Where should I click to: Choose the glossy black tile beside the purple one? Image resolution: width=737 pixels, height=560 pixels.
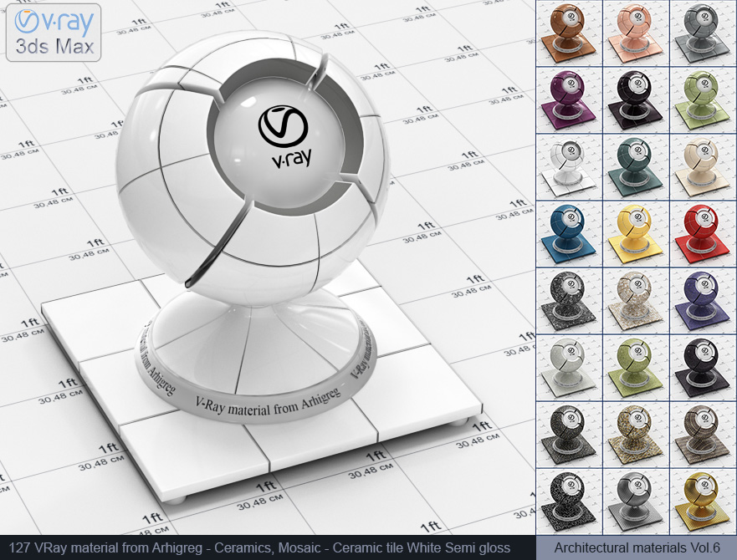click(x=636, y=100)
